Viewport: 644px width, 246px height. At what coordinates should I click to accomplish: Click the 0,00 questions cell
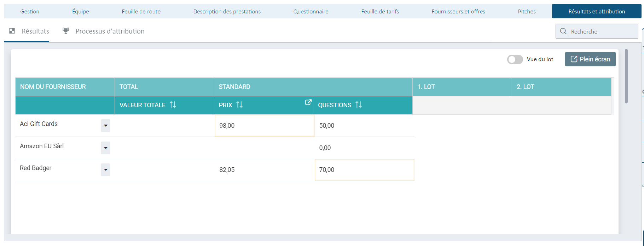364,148
